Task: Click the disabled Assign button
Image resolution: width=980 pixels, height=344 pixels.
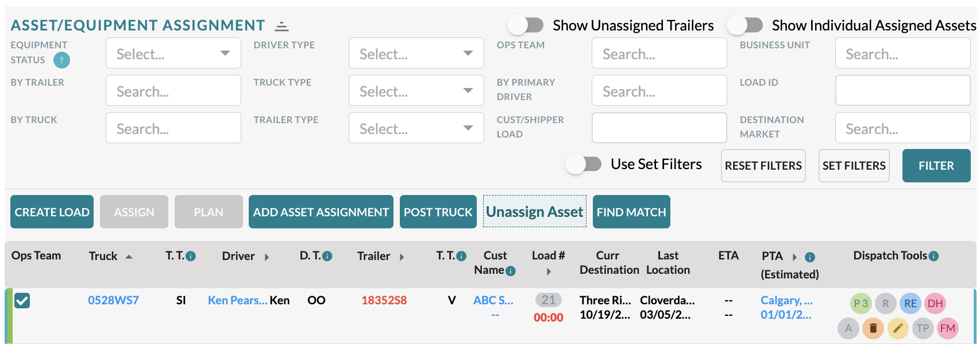Action: point(134,212)
